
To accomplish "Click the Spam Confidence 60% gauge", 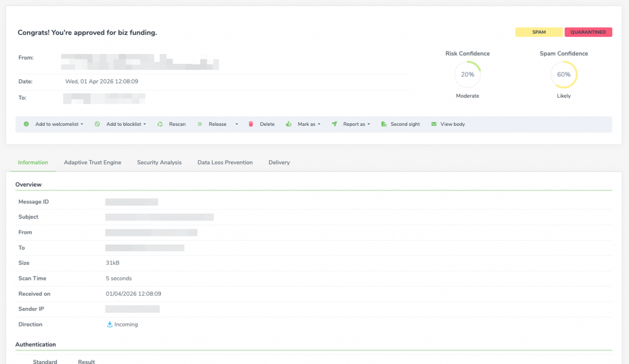I will [x=564, y=74].
